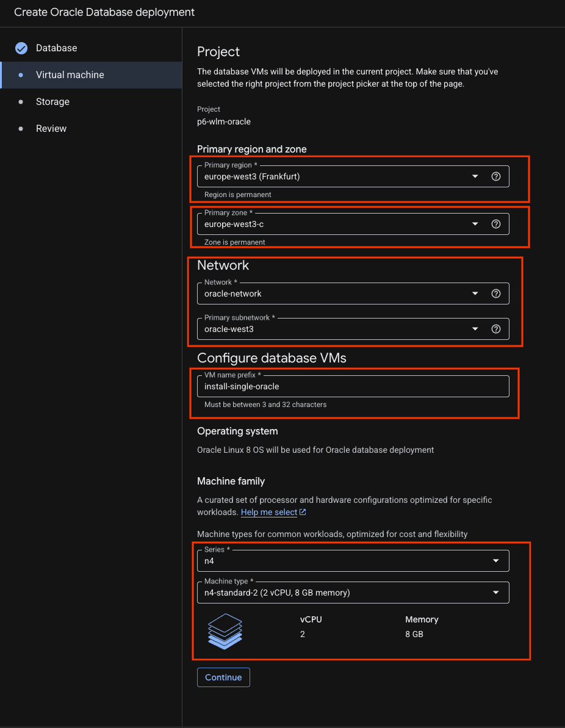Select the Storage step
The width and height of the screenshot is (565, 728).
coord(91,102)
